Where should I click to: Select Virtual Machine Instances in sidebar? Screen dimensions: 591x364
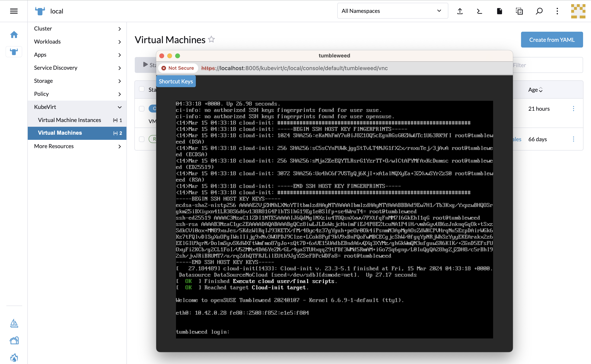coord(69,120)
